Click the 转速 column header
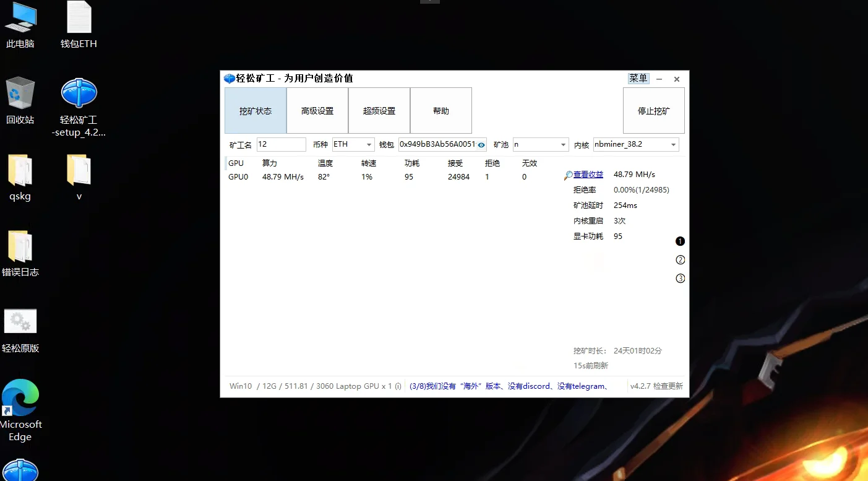This screenshot has width=868, height=481. pos(369,163)
